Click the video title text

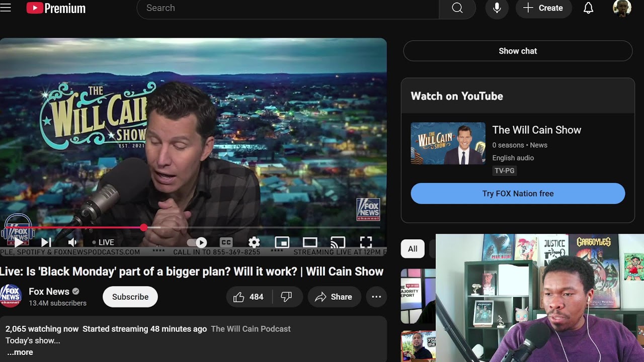coord(192,271)
